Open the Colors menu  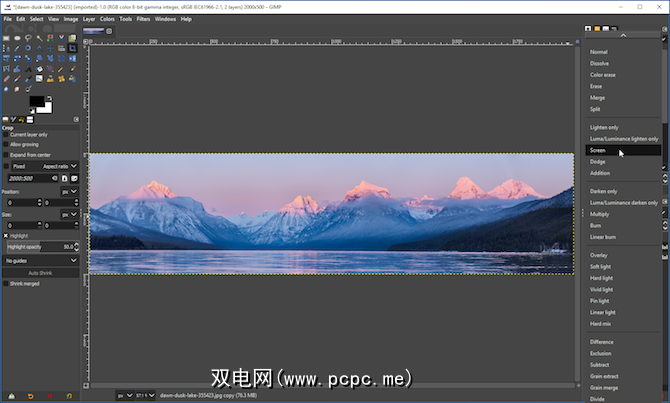107,18
